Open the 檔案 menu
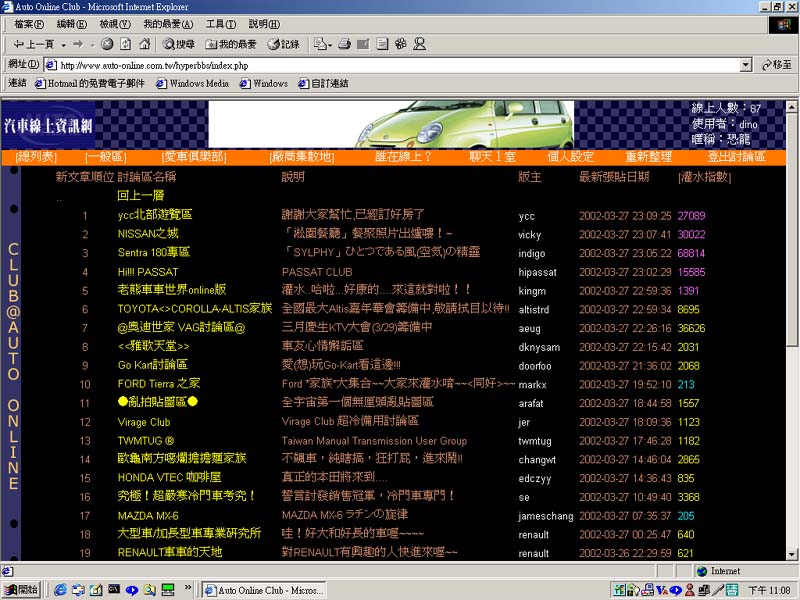Viewport: 800px width, 600px height. pyautogui.click(x=29, y=24)
